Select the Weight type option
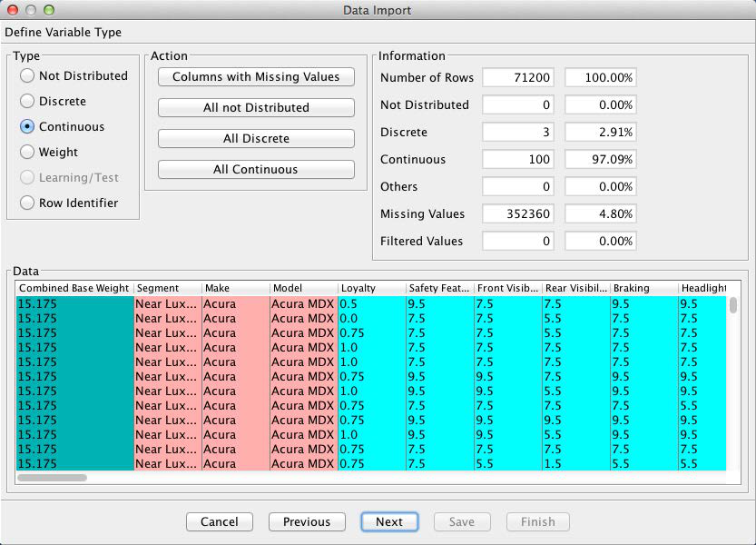Screen dimensions: 756x545 (27, 153)
